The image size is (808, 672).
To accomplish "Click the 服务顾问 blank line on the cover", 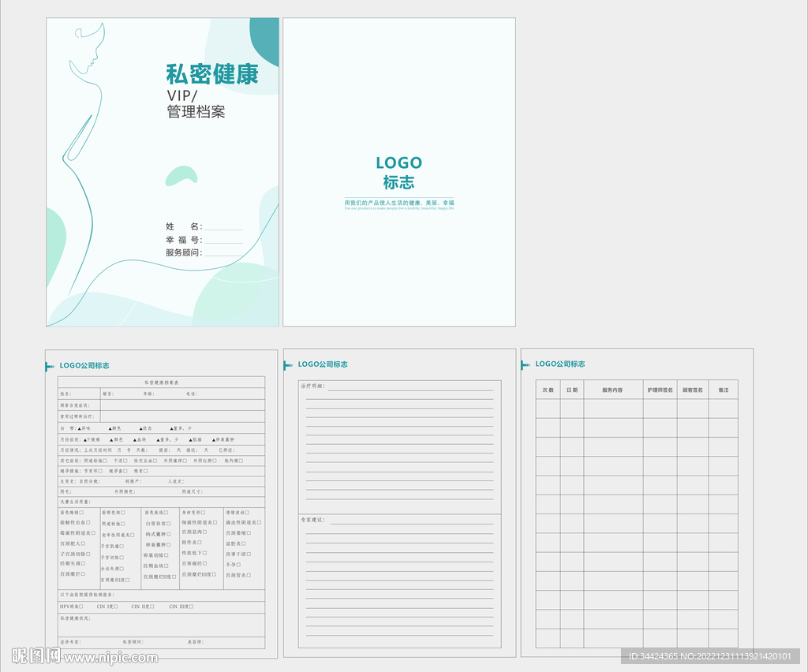I will (223, 254).
